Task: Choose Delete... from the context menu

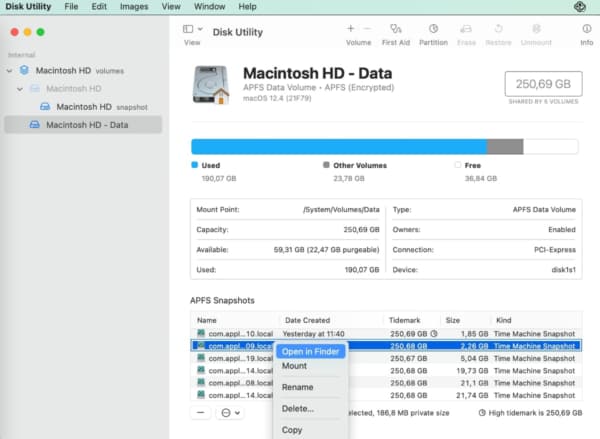Action: click(x=311, y=409)
